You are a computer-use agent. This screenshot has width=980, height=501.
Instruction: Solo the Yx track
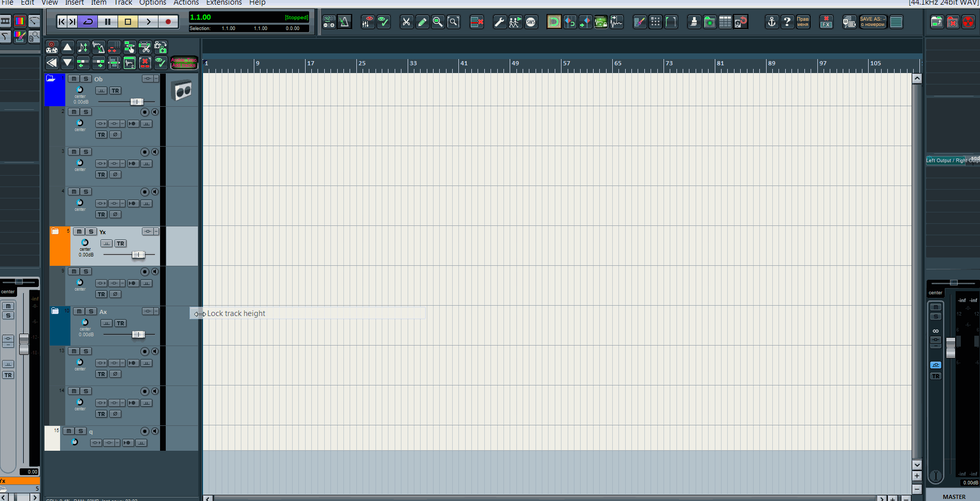pyautogui.click(x=91, y=232)
